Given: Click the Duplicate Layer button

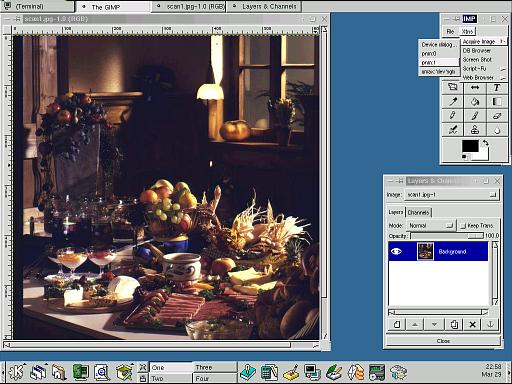Looking at the screenshot, I should 454,324.
